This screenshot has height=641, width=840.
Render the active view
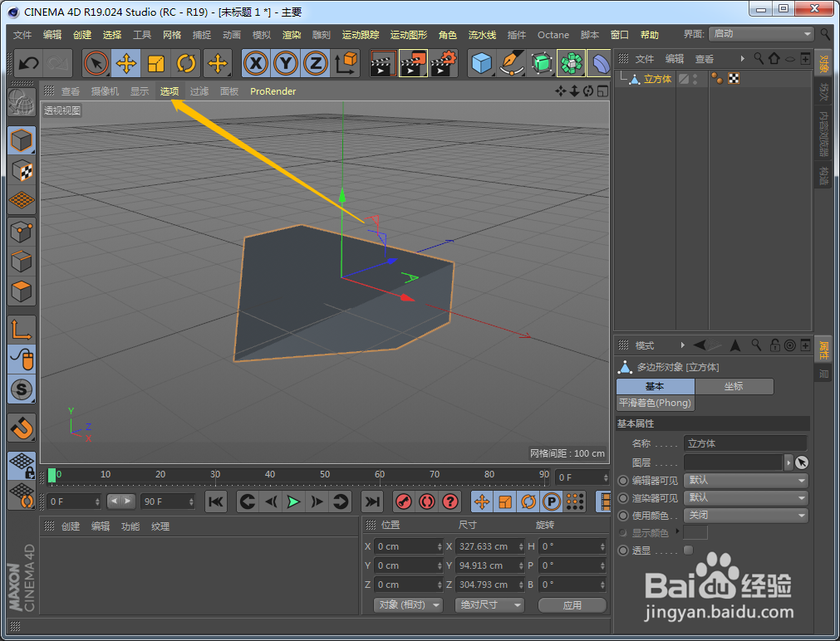[383, 64]
